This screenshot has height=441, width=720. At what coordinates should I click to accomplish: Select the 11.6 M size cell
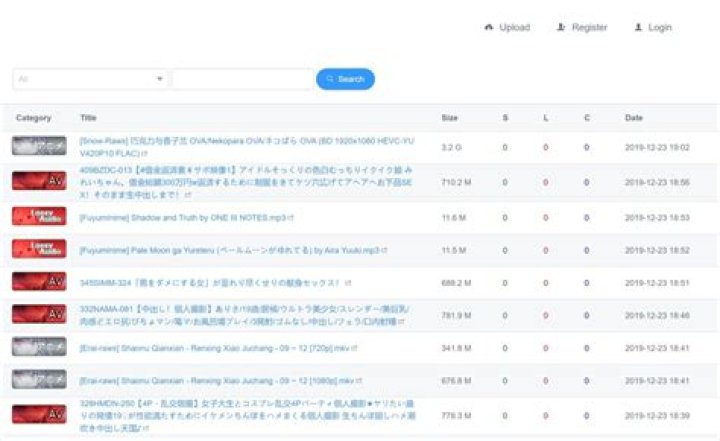pos(454,218)
